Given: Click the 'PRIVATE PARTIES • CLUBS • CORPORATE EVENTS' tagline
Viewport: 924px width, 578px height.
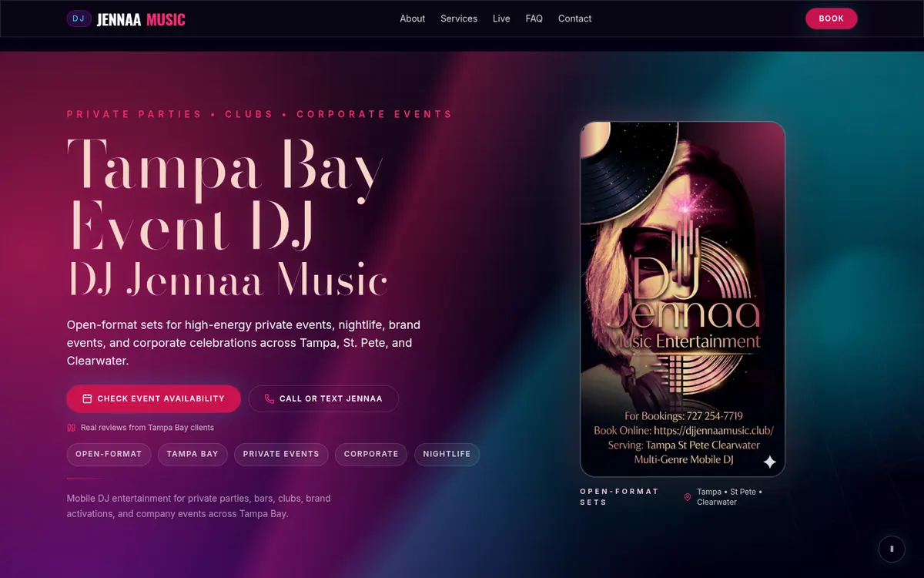Looking at the screenshot, I should coord(259,114).
